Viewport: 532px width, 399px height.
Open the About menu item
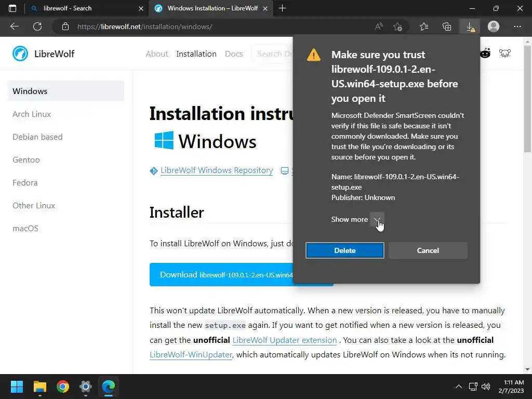click(157, 54)
